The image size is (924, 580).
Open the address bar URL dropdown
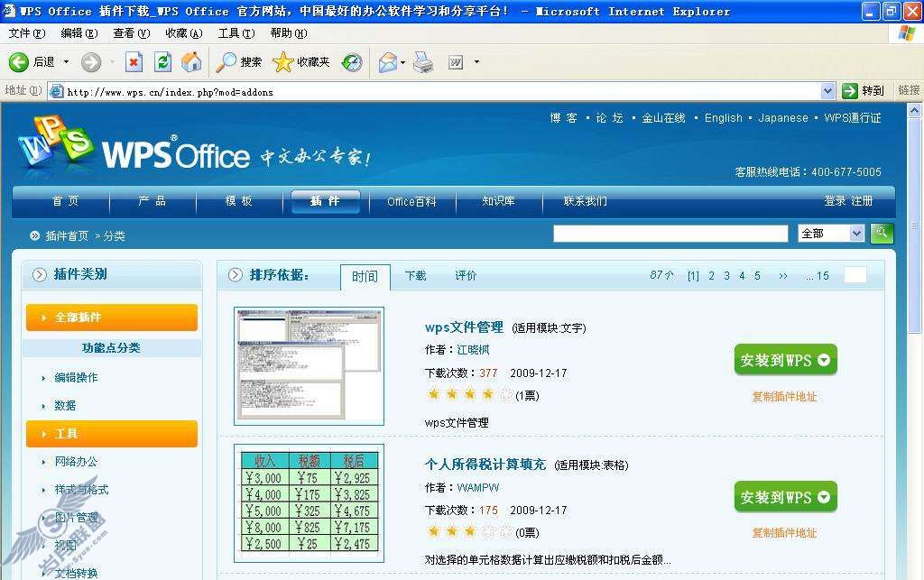point(827,91)
